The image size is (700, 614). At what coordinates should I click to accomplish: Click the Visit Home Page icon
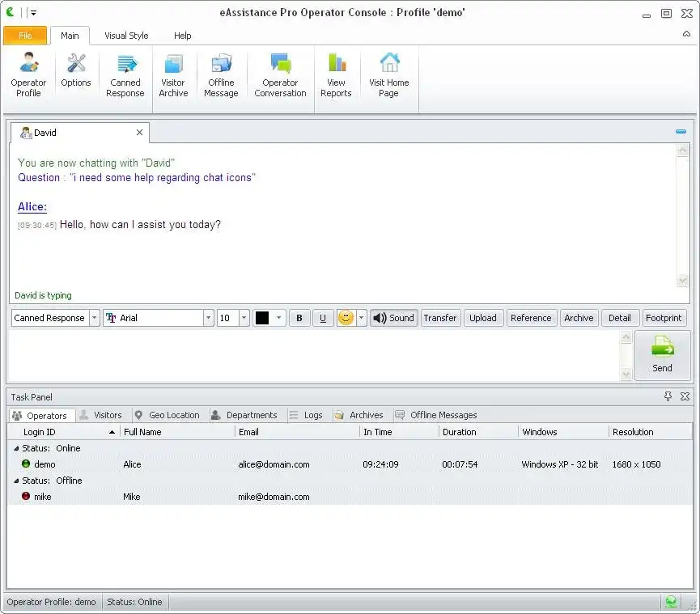click(x=389, y=65)
